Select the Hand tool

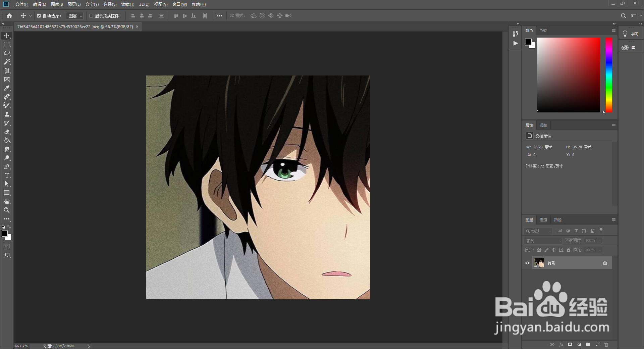(x=7, y=201)
